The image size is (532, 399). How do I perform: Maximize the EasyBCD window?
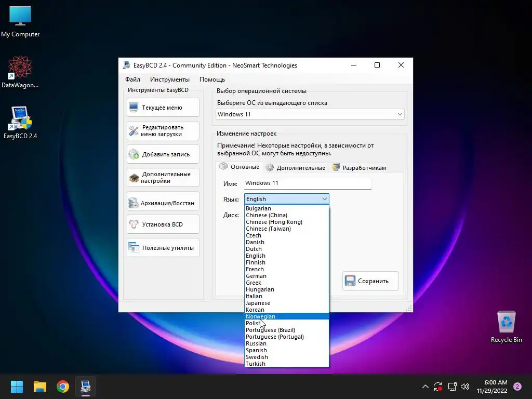coord(377,65)
